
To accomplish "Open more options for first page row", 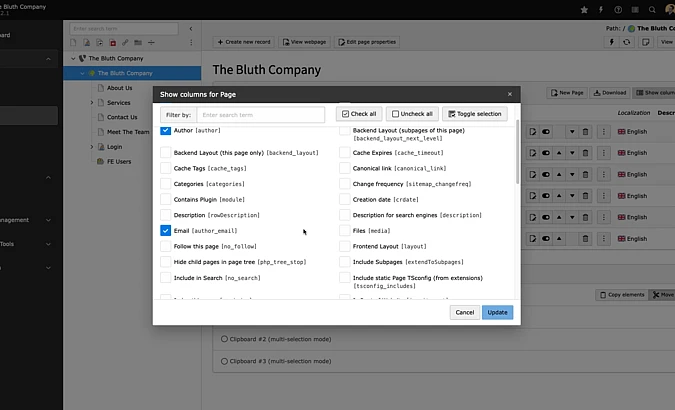I will pos(602,131).
